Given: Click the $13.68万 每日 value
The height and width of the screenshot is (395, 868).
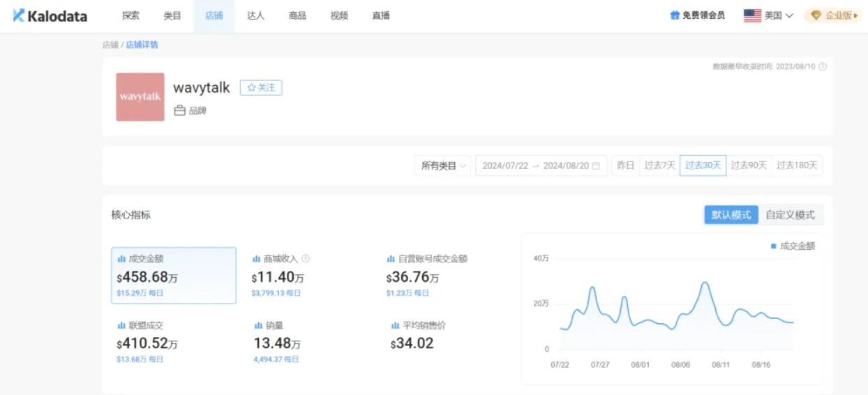Looking at the screenshot, I should click(x=140, y=359).
